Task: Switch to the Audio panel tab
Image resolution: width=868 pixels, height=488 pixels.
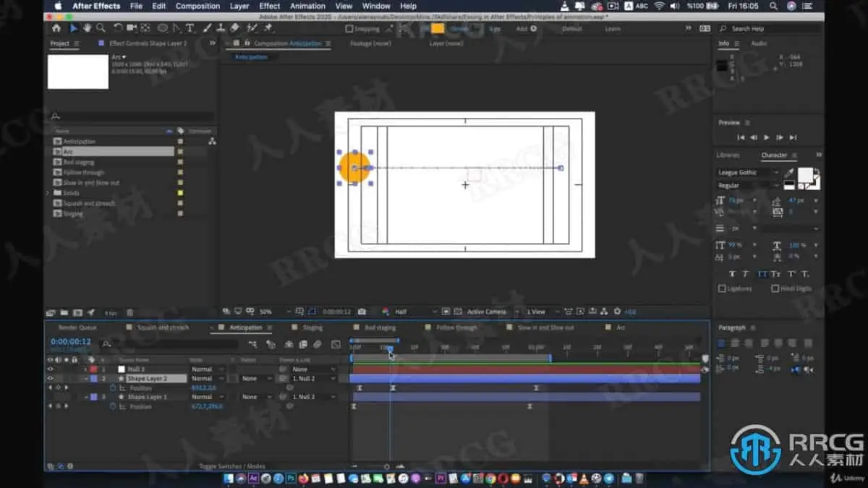Action: [x=759, y=43]
